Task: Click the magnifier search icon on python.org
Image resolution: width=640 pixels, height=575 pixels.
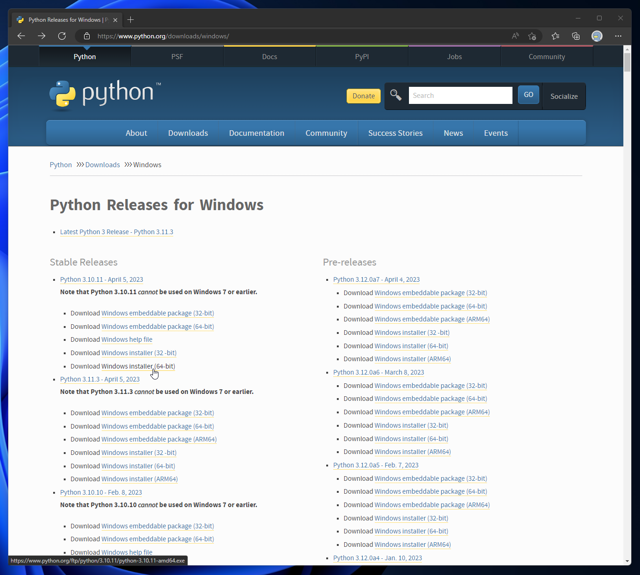Action: click(x=396, y=95)
